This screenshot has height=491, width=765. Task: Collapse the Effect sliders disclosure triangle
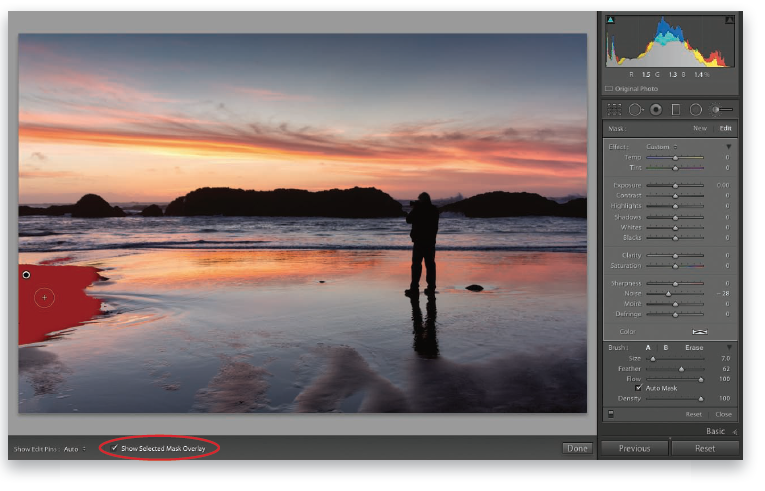click(729, 146)
